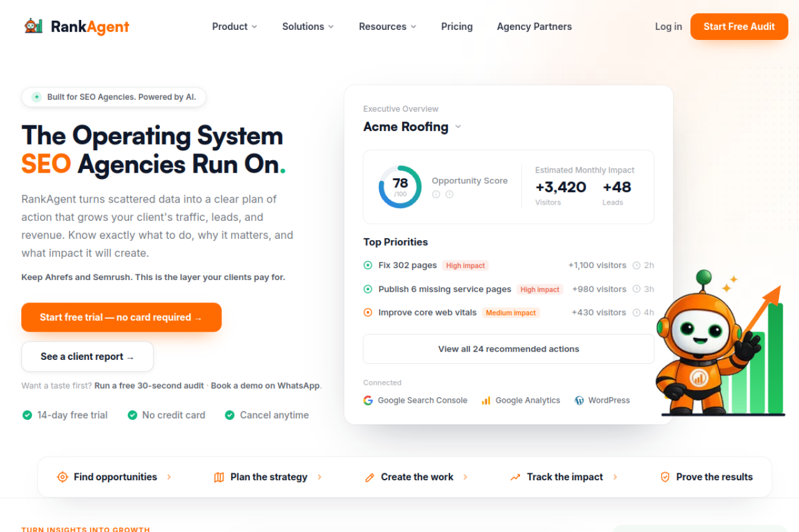Open the Resources dropdown menu

point(388,27)
